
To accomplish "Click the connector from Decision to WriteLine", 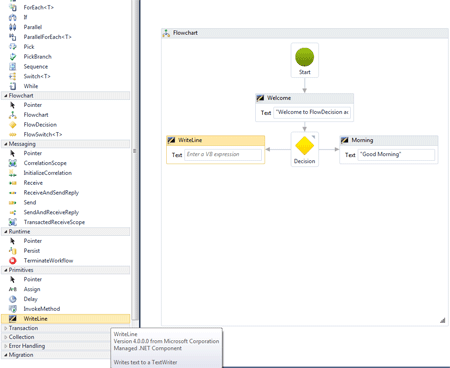I will click(278, 149).
